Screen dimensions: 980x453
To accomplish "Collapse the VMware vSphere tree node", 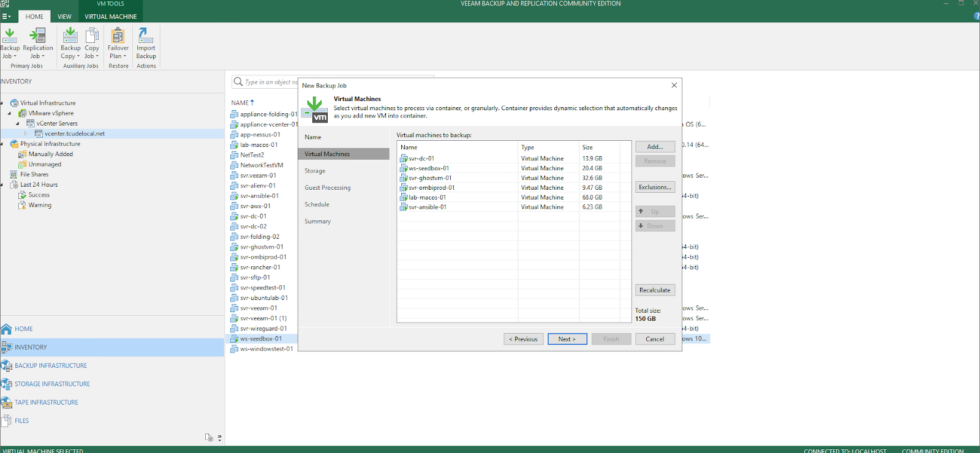I will (9, 113).
